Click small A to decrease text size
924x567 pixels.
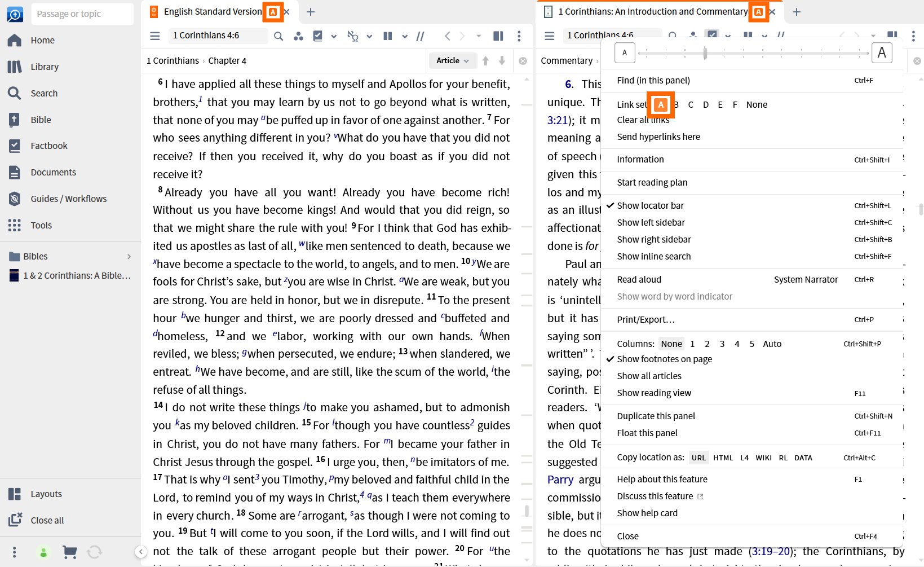pos(624,53)
